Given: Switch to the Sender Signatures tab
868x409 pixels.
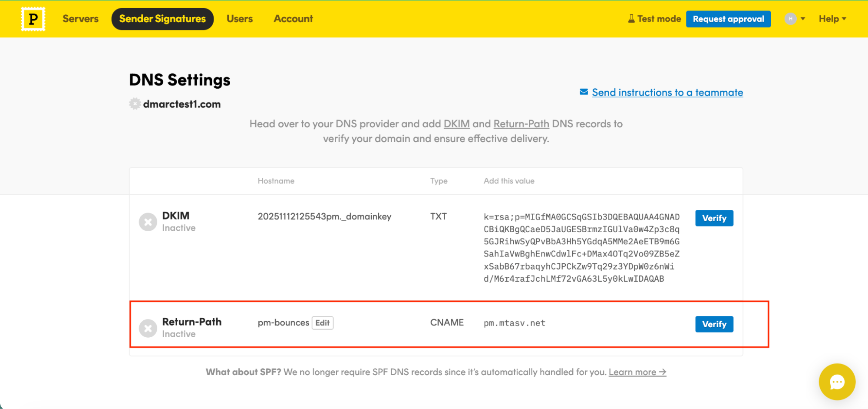Looking at the screenshot, I should coord(162,18).
